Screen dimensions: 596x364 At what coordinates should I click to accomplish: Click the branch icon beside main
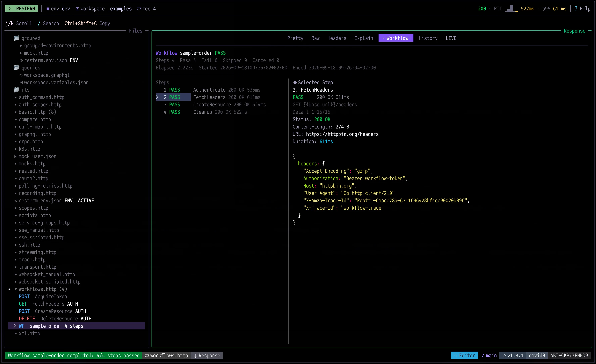point(483,355)
